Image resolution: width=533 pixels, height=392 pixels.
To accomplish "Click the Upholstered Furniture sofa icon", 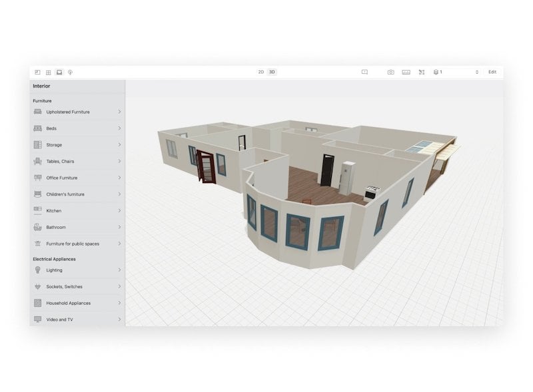I will point(38,112).
